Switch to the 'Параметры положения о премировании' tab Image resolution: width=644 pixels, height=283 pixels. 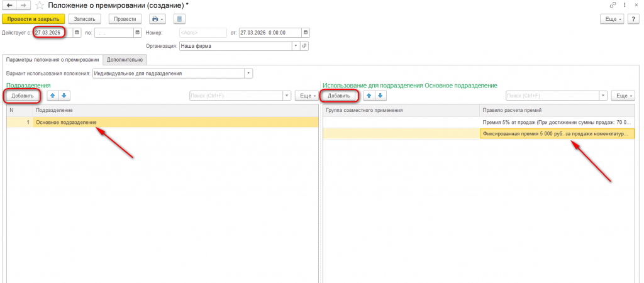pos(53,60)
